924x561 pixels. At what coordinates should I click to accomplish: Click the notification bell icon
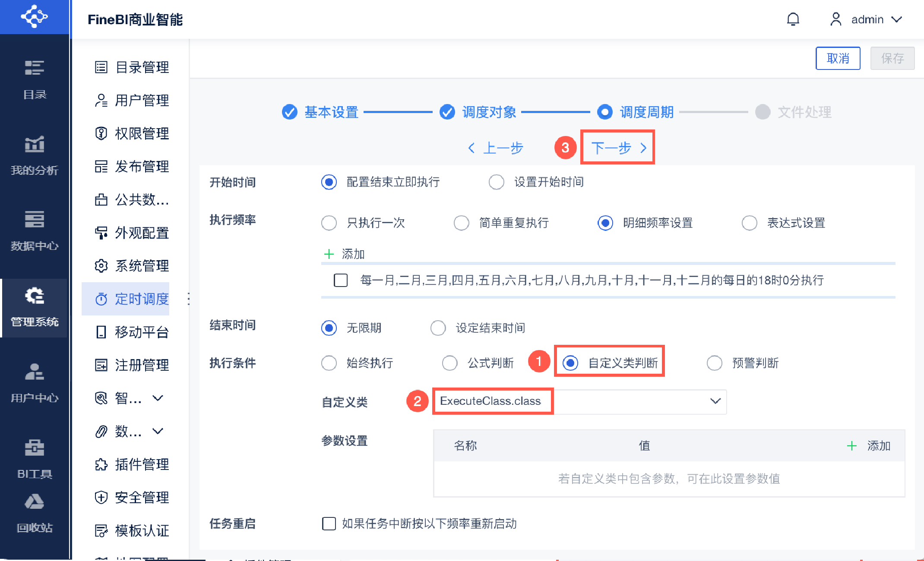[x=793, y=19]
